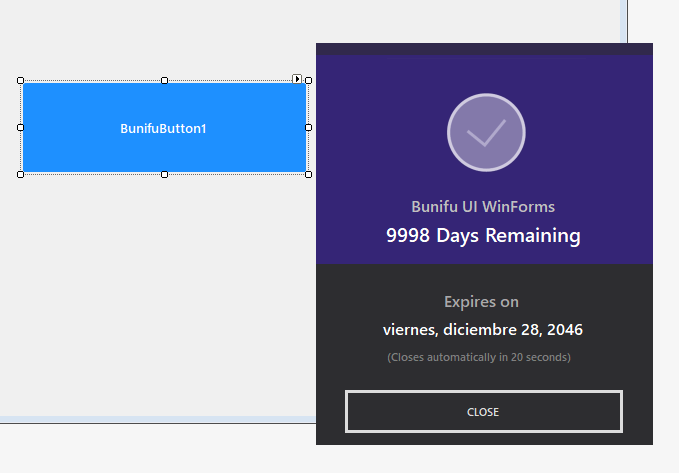Screen dimensions: 679x473
Task: Click the 'Bunifu UI WinForms' label
Action: tap(483, 207)
